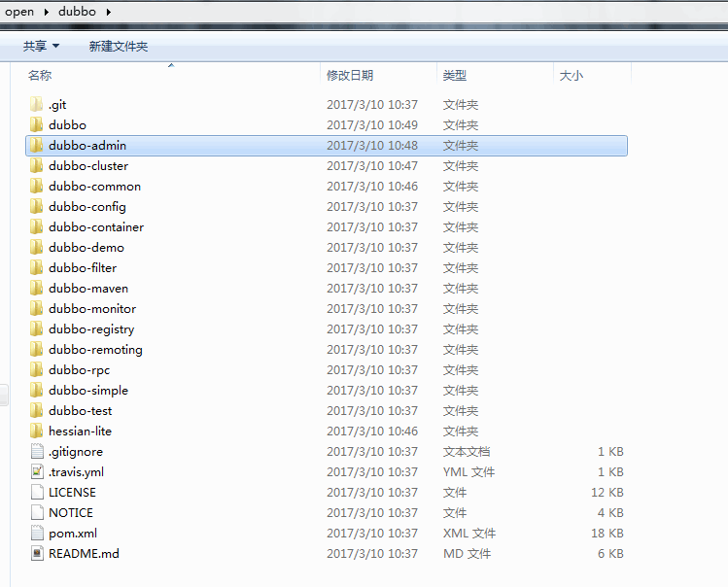Viewport: 728px width, 587px height.
Task: Select the dubbo-common folder name
Action: click(x=94, y=187)
